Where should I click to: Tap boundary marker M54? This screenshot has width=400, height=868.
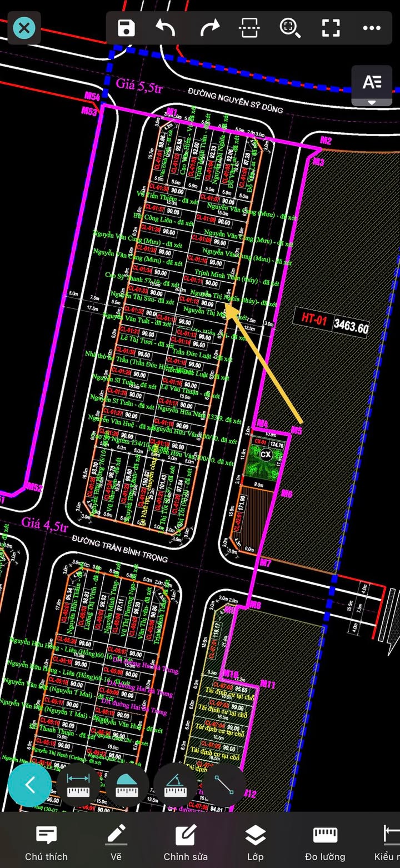92,96
